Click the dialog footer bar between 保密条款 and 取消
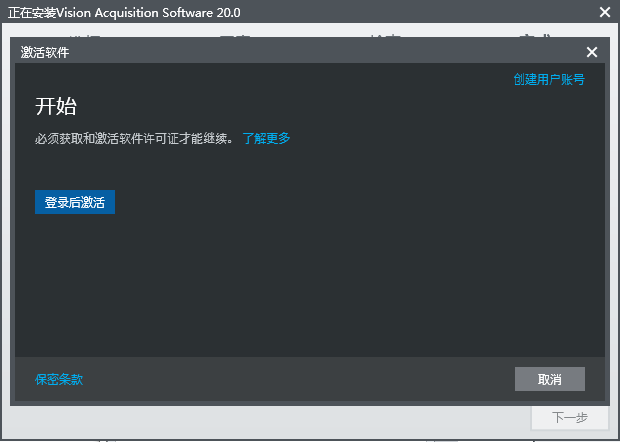The height and width of the screenshot is (442, 620). pos(300,380)
